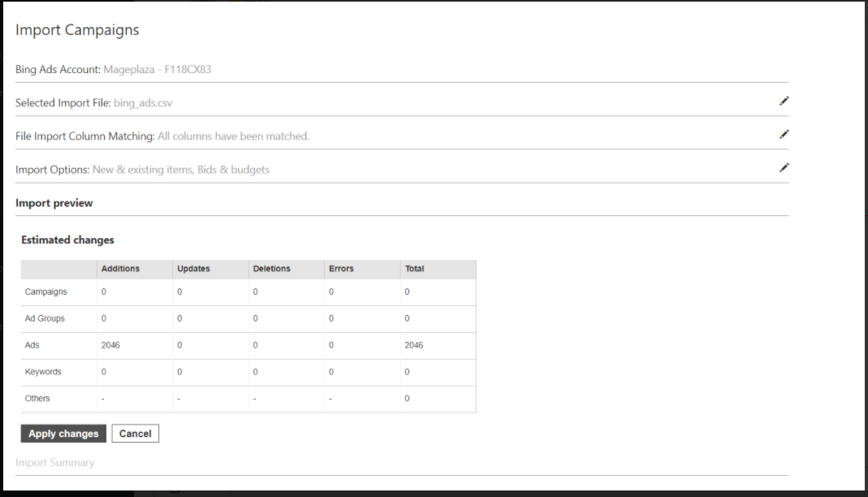Click the Ad Groups errors value 0
This screenshot has width=868, height=497.
[331, 318]
